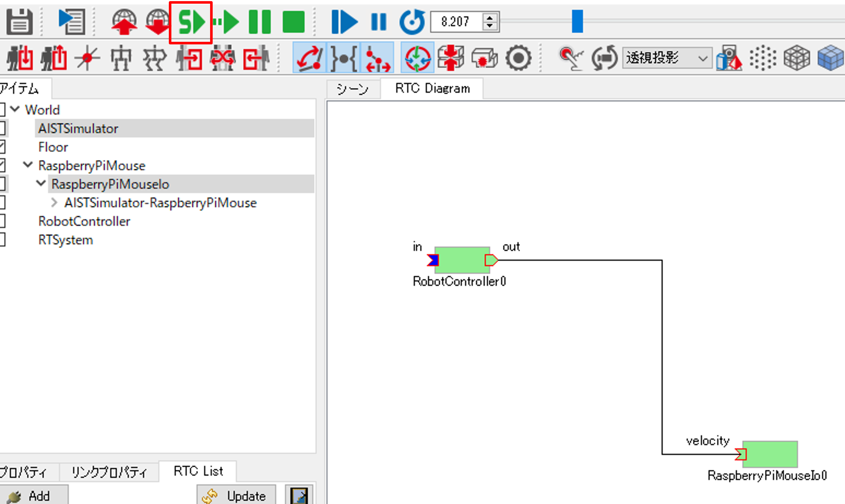The height and width of the screenshot is (504, 845).
Task: Pause the simulation with green pause icon
Action: point(260,22)
